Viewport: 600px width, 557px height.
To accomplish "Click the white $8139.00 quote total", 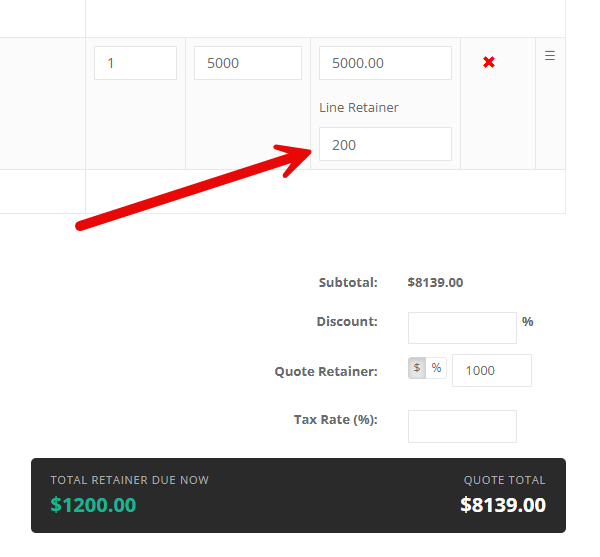I will click(x=503, y=505).
